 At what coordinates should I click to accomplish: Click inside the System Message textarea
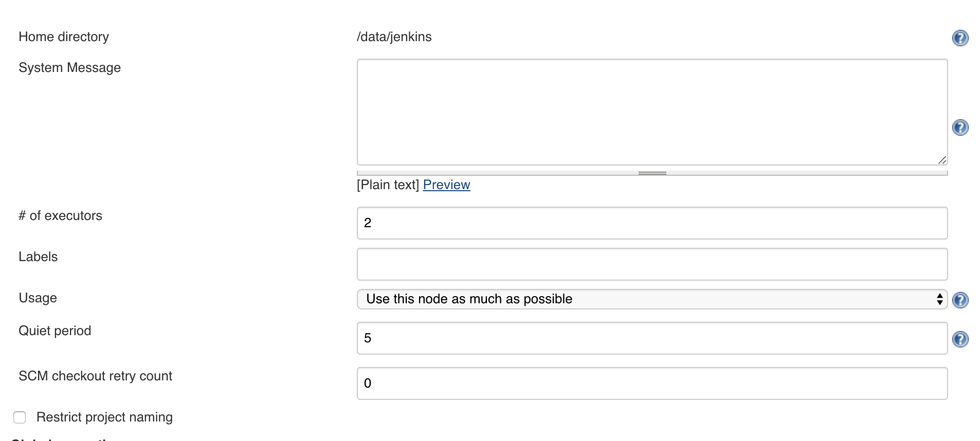652,111
